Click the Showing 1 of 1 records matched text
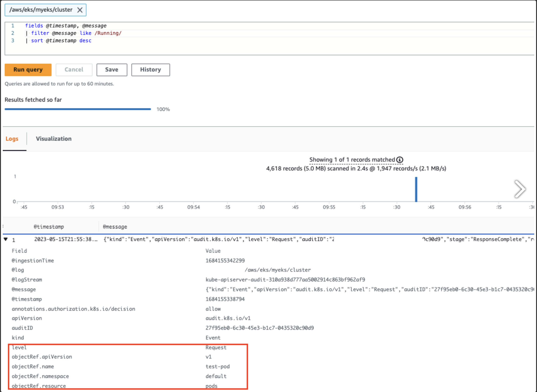The image size is (537, 392). tap(352, 160)
